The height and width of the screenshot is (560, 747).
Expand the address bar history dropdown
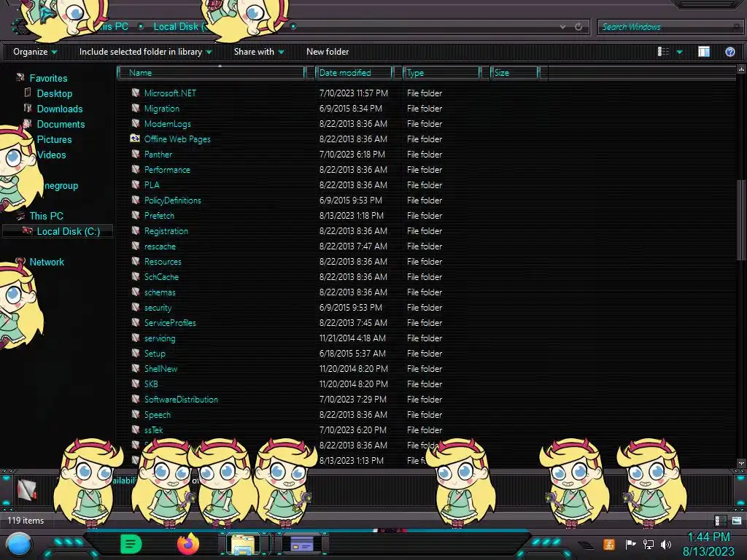(x=562, y=27)
